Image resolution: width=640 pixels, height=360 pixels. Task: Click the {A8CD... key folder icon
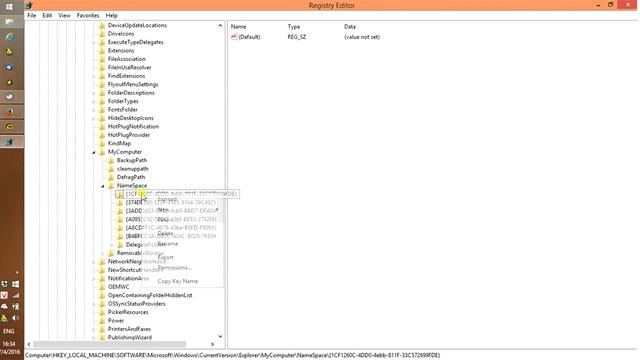pyautogui.click(x=120, y=228)
